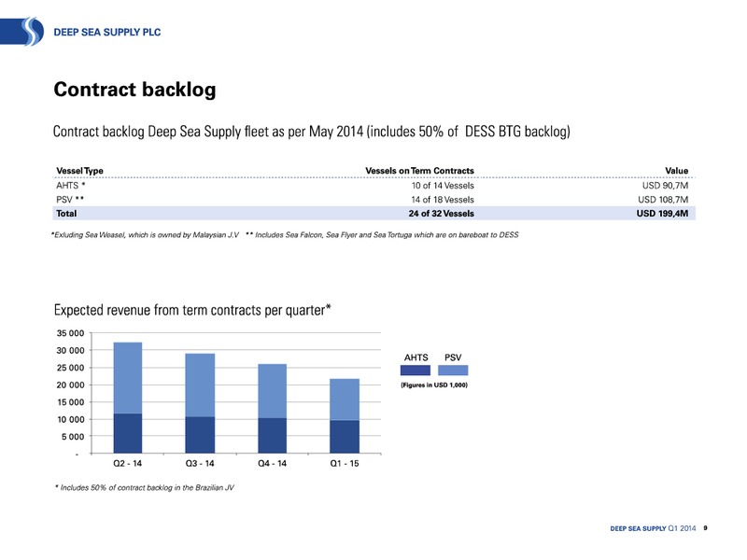This screenshot has width=747, height=560.
Task: Click the Sea Weasel footnote text
Action: 145,235
